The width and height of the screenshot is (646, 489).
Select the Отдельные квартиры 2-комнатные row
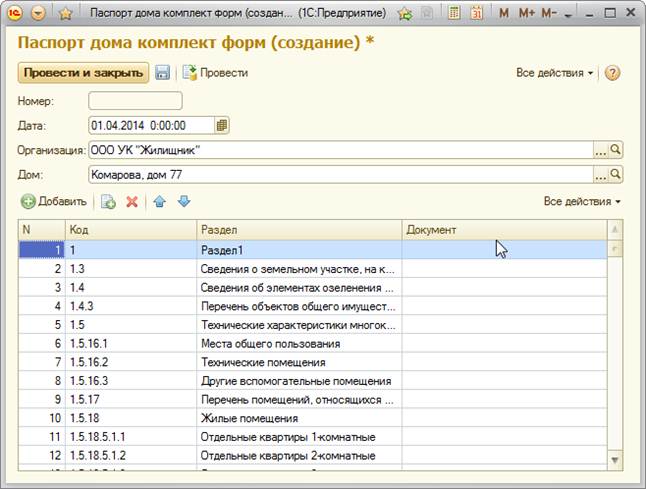(313, 455)
